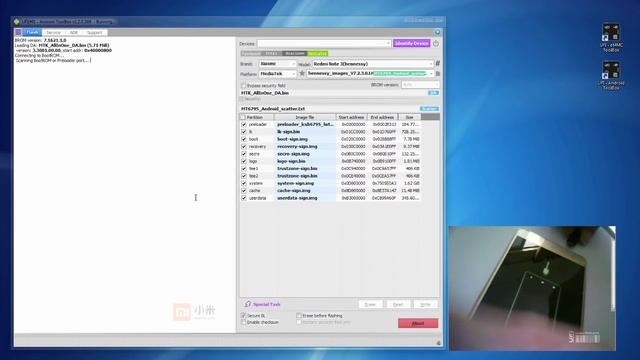The height and width of the screenshot is (360, 640).
Task: Click the End address column header
Action: [382, 117]
